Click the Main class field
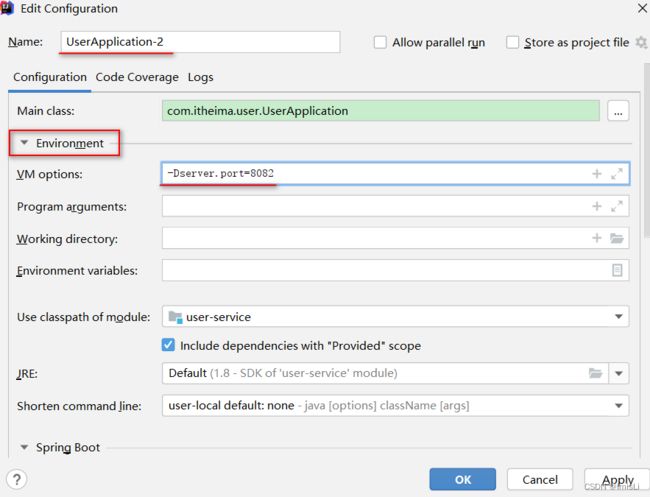 point(381,111)
